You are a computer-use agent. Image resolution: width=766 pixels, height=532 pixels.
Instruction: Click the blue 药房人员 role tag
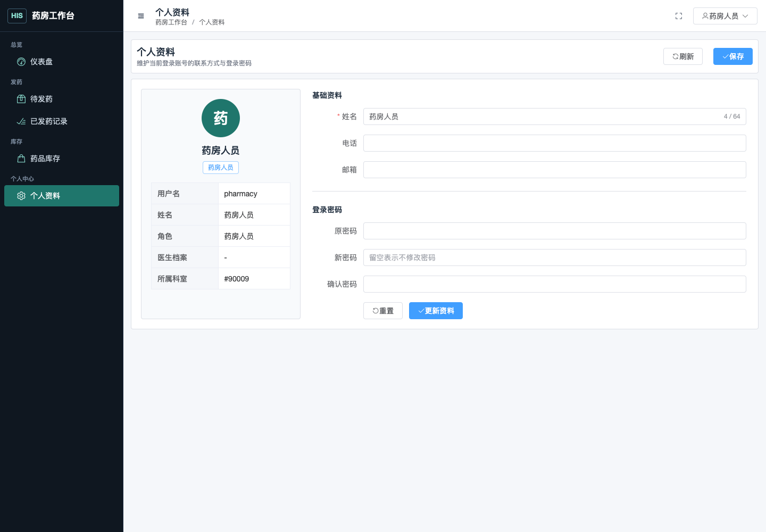click(221, 168)
